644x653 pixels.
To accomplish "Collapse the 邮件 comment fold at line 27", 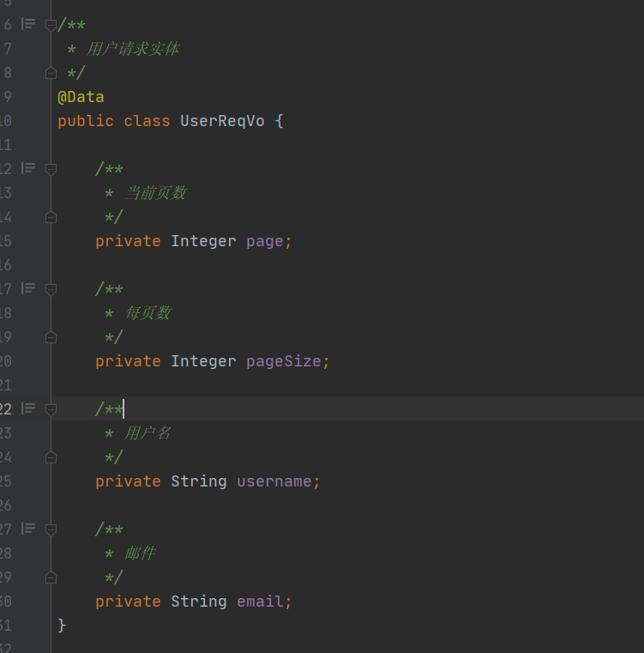I will point(51,529).
